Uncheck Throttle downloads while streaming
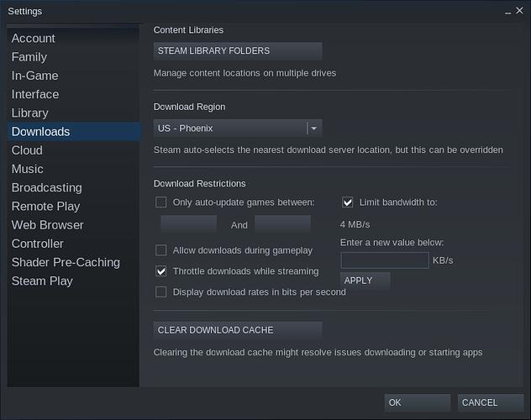This screenshot has height=420, width=531. tap(160, 271)
